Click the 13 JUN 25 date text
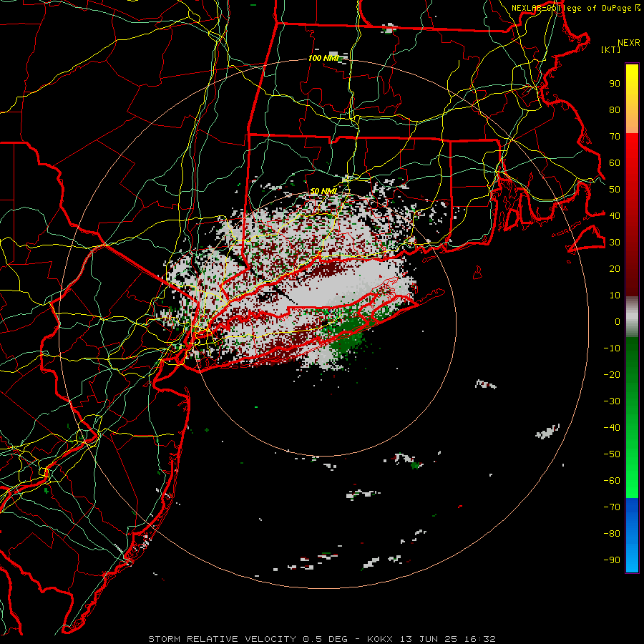 (x=429, y=639)
